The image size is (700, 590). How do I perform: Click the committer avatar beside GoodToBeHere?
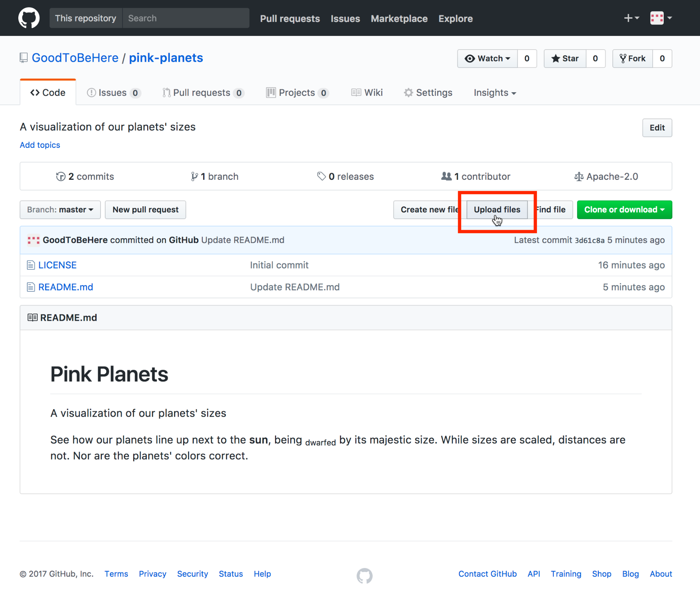[33, 240]
